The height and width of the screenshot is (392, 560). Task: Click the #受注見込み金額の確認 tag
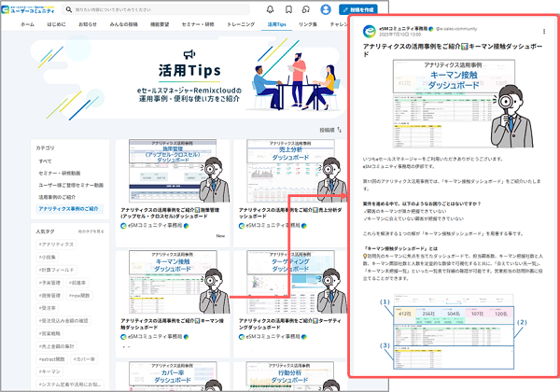[63, 320]
